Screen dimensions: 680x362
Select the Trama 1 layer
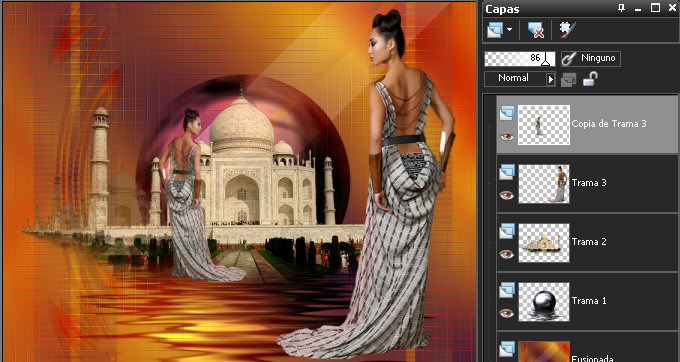(587, 301)
